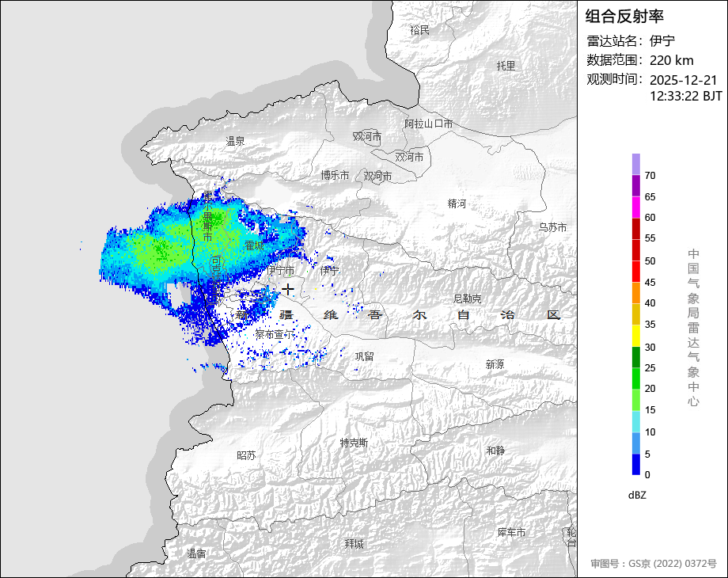The image size is (728, 578).
Task: Click the green 20–25 dBZ legend swatch
Action: 636,379
